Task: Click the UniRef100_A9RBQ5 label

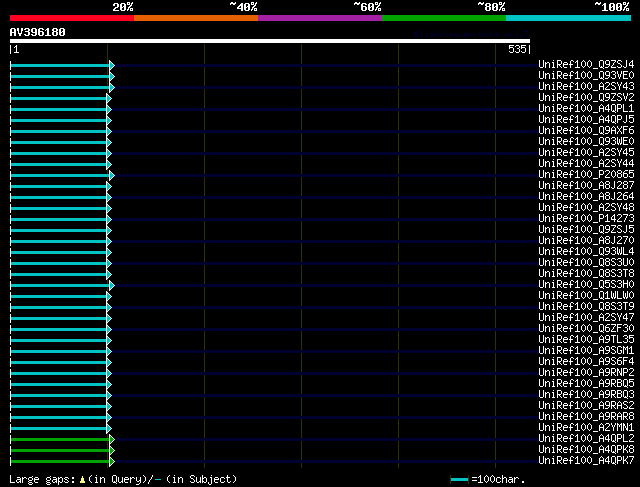Action: click(586, 384)
